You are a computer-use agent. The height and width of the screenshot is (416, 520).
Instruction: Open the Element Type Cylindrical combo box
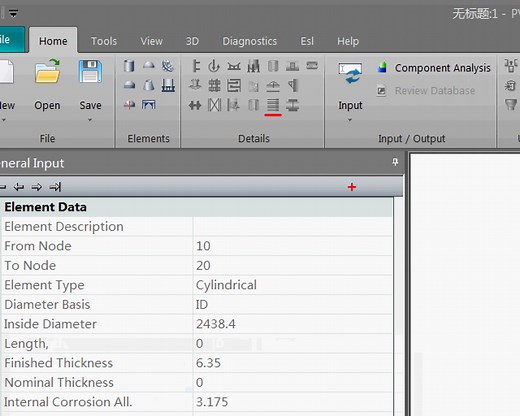(292, 285)
